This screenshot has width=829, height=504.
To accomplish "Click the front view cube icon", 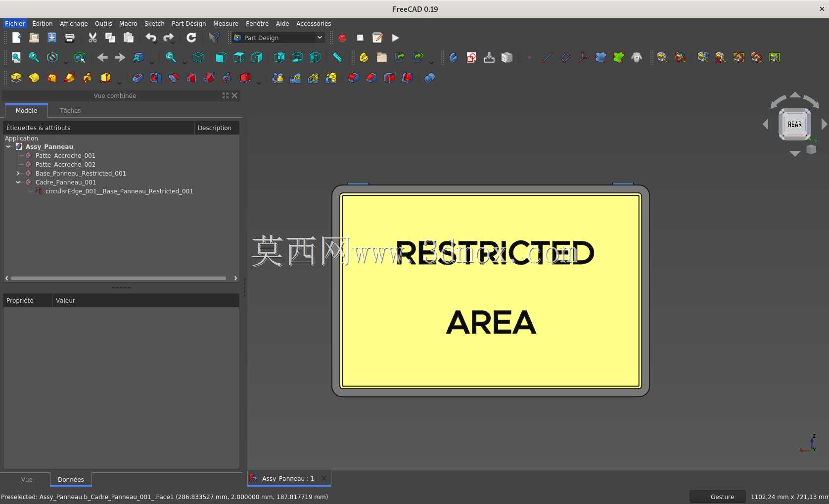I will (221, 57).
